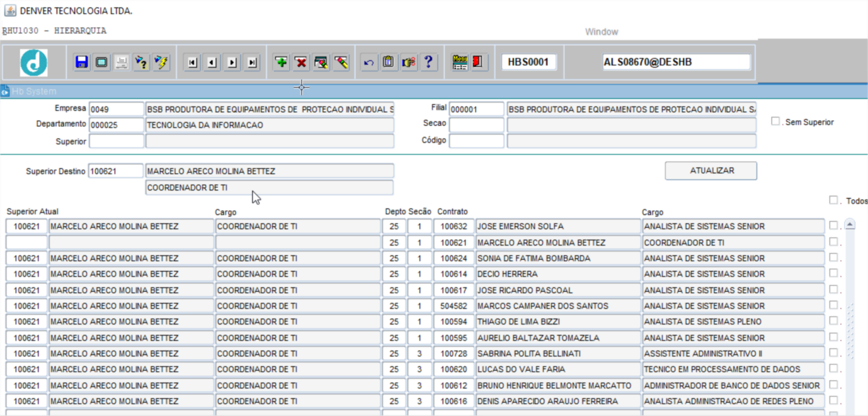Image resolution: width=868 pixels, height=416 pixels.
Task: Click the clipboard toolbar icon
Action: 389,62
